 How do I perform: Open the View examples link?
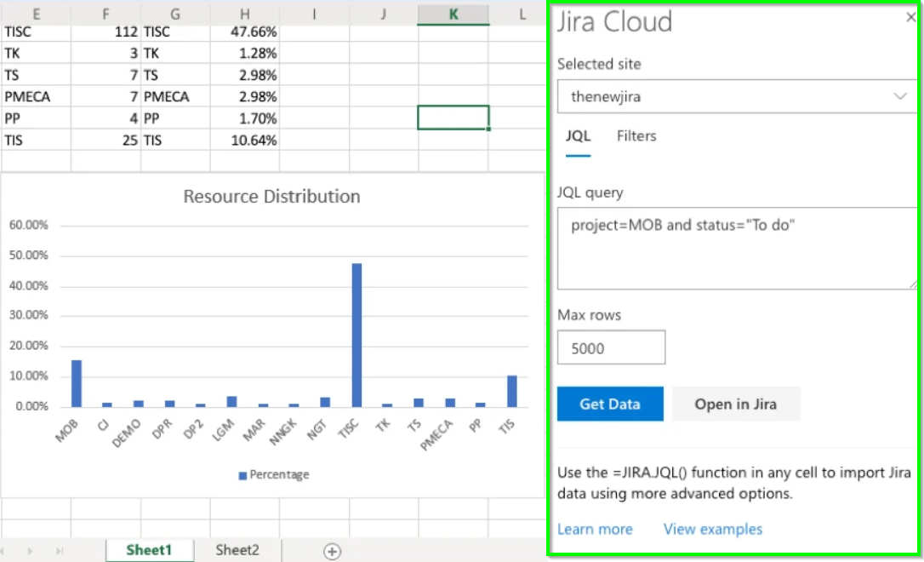pyautogui.click(x=712, y=529)
